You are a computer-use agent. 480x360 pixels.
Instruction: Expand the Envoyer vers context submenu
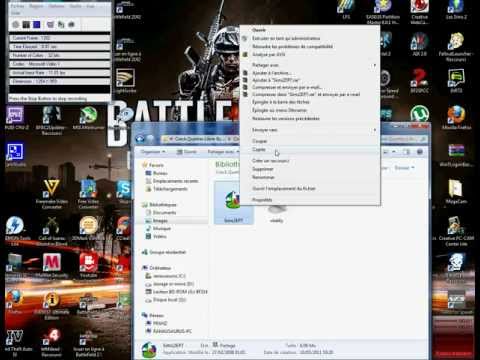point(310,130)
